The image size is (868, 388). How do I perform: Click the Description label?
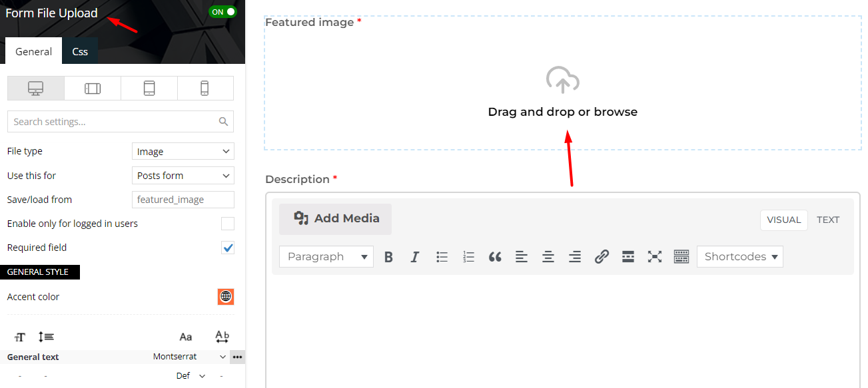point(297,180)
